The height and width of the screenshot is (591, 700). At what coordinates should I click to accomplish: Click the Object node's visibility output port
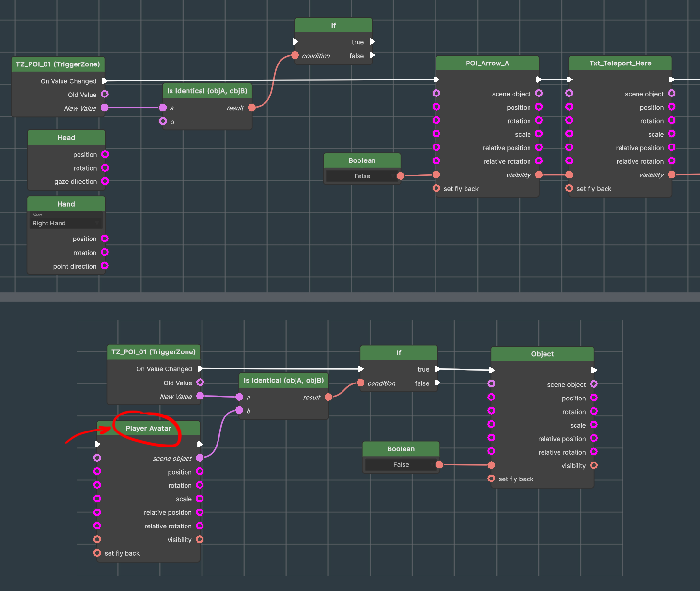pyautogui.click(x=594, y=465)
